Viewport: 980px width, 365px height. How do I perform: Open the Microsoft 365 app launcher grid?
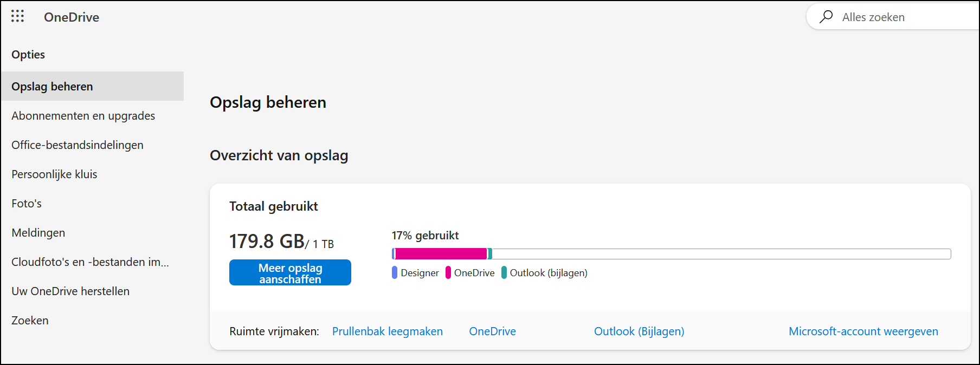17,16
